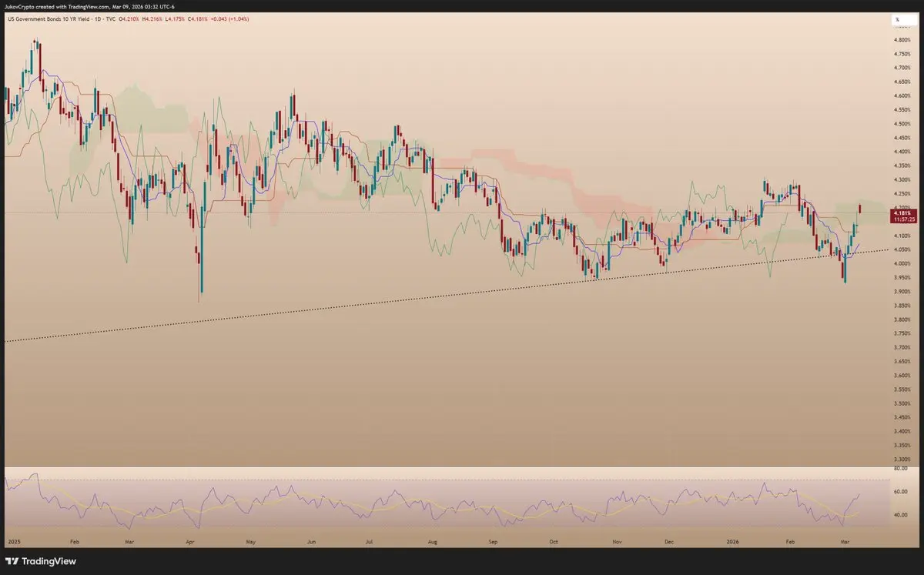Click the 40.00 RSI scale label
The height and width of the screenshot is (575, 924).
[x=901, y=514]
